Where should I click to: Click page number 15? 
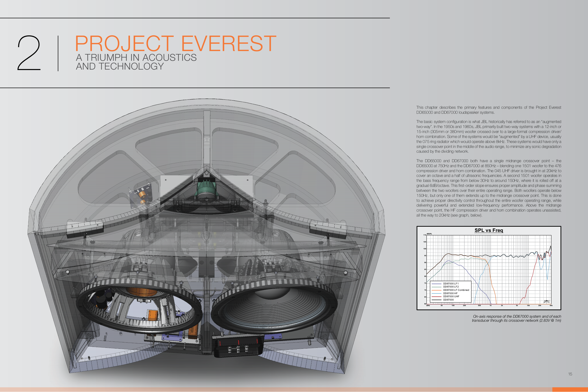(x=570, y=374)
